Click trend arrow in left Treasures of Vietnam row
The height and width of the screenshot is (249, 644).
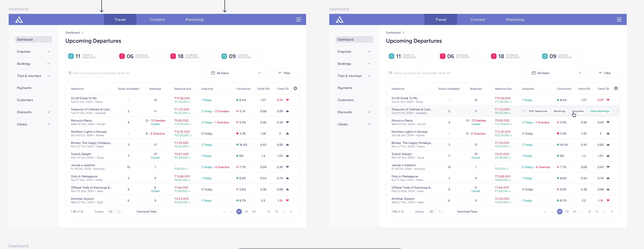click(x=287, y=111)
